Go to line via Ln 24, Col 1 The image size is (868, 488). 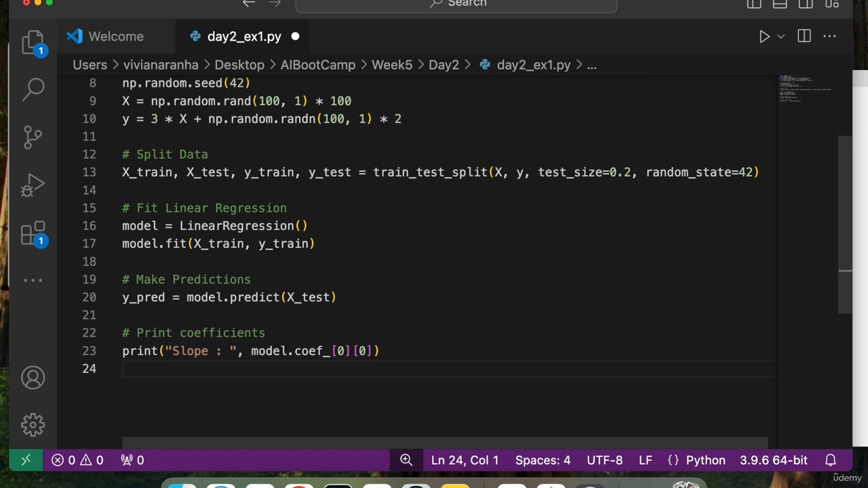[x=465, y=460]
